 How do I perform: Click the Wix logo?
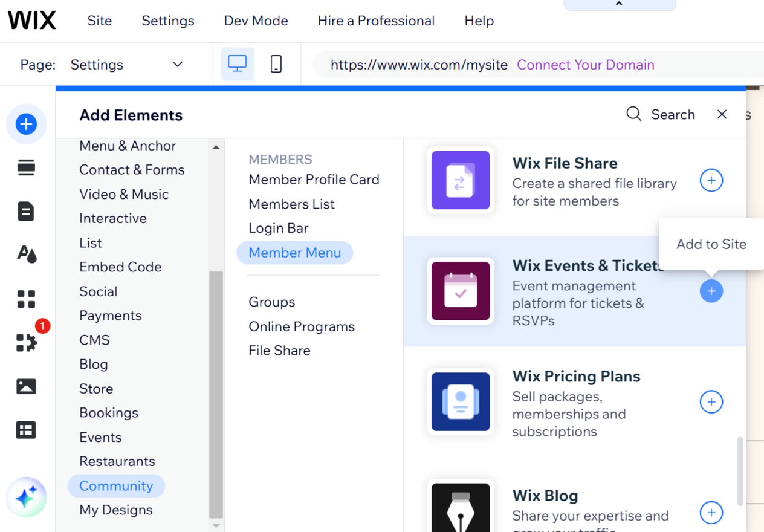pos(32,21)
